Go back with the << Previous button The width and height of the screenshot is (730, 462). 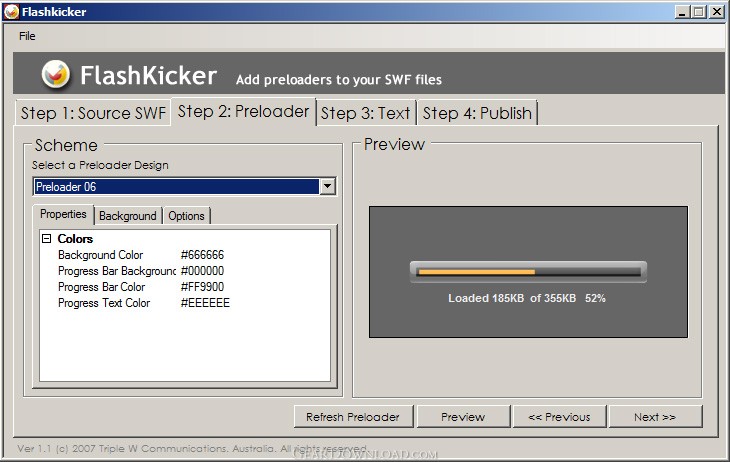click(559, 417)
